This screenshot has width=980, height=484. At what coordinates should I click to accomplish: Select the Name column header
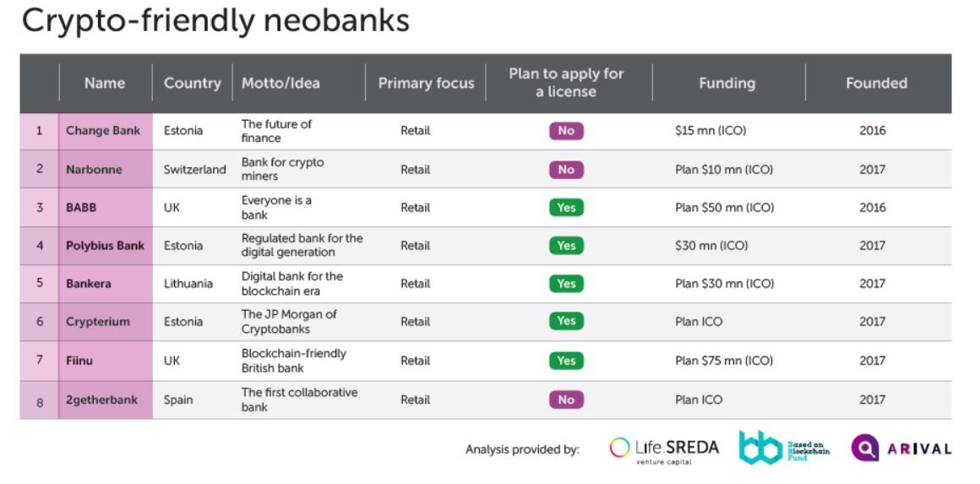pyautogui.click(x=105, y=83)
